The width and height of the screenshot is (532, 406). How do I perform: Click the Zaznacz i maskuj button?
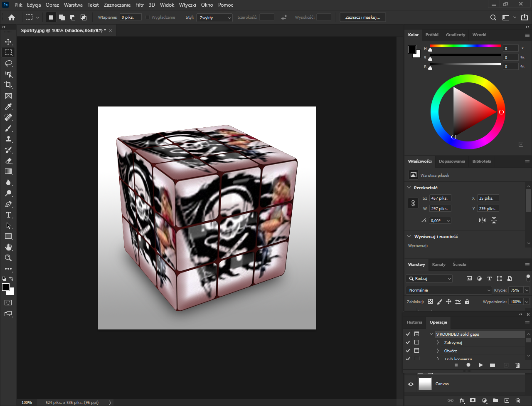click(x=363, y=17)
